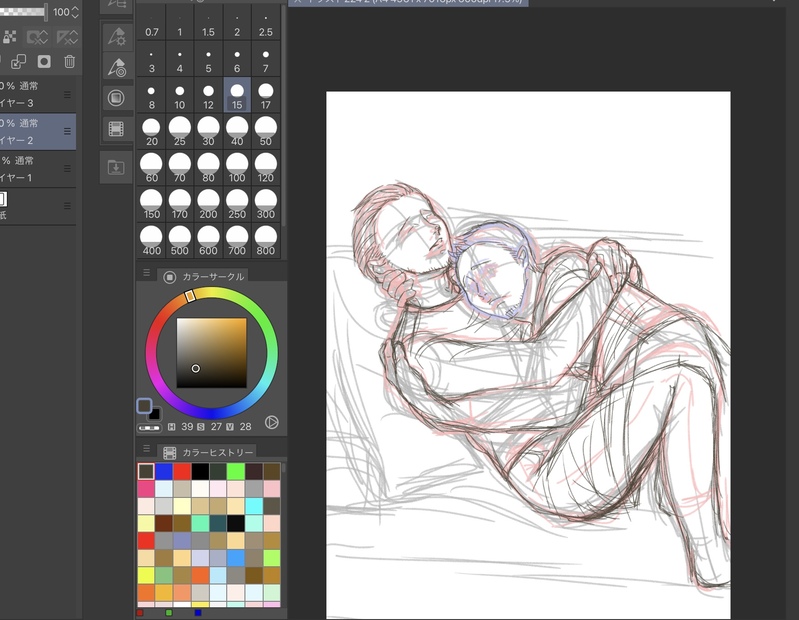Pick the lime green swatch in color history

(x=272, y=558)
